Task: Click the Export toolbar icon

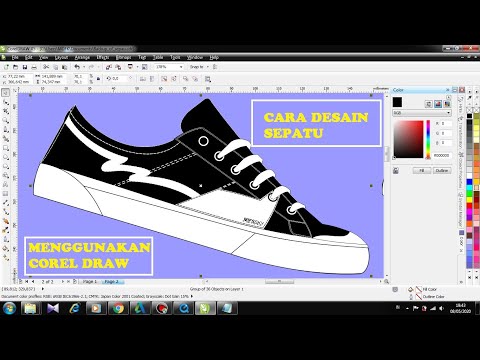Action: (118, 67)
